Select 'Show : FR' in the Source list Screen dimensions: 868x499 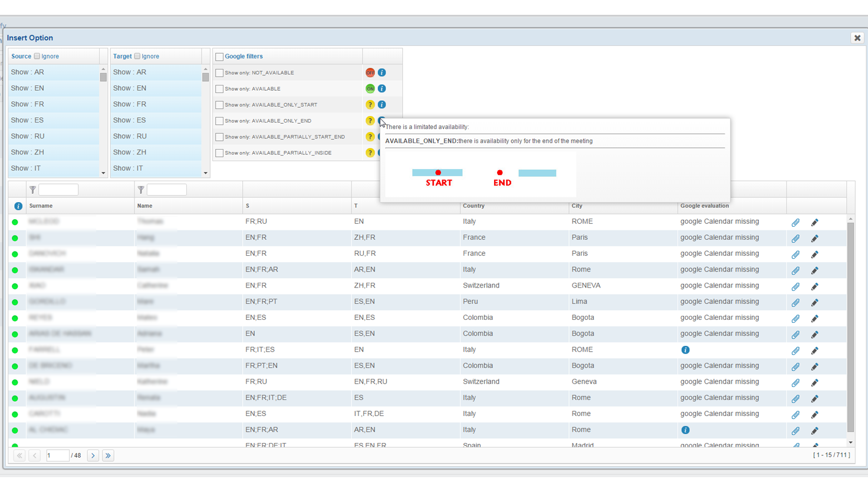[x=54, y=104]
